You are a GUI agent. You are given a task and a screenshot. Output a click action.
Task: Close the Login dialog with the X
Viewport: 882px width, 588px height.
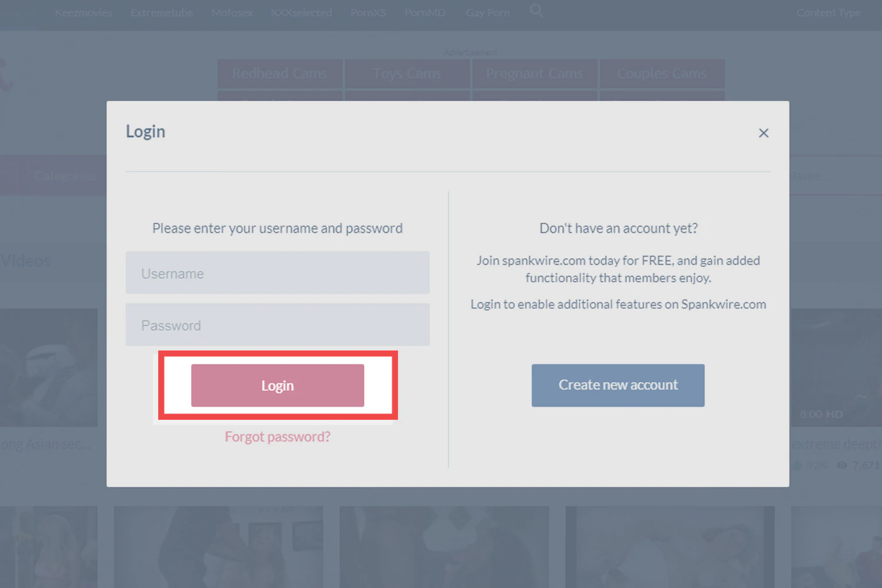763,133
